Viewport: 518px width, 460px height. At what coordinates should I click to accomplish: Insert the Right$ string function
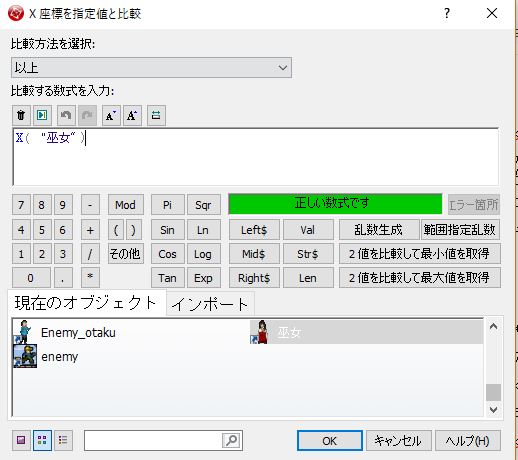(x=254, y=278)
